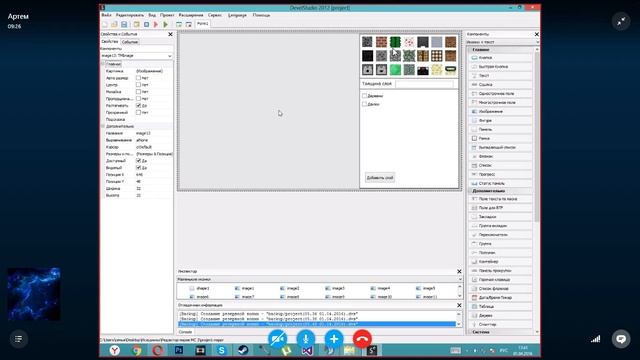Screen dimensions: 640x360
Task: Open Chrome from the taskbar
Action: 136,350
